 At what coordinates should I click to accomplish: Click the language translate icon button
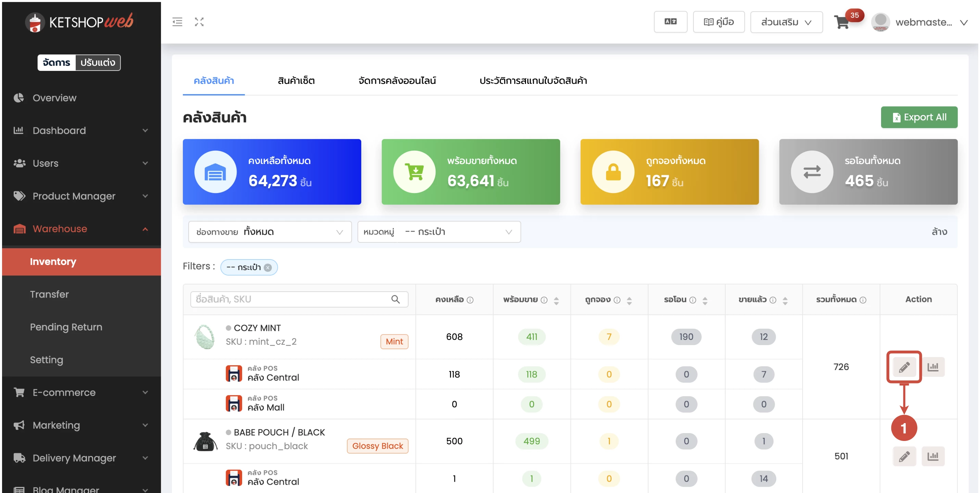[x=670, y=22]
